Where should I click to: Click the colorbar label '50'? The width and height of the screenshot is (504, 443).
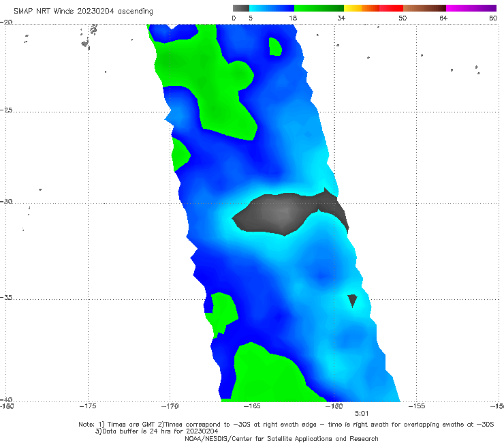tap(403, 18)
